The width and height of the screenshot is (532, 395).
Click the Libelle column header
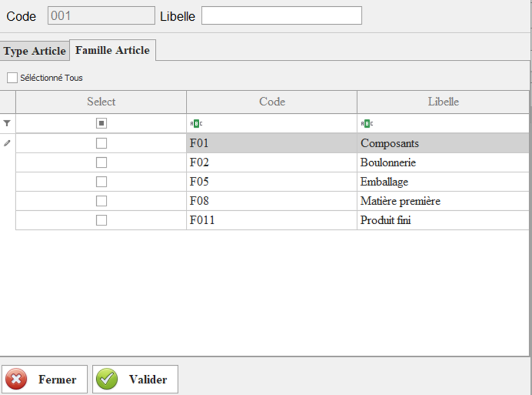pos(443,102)
